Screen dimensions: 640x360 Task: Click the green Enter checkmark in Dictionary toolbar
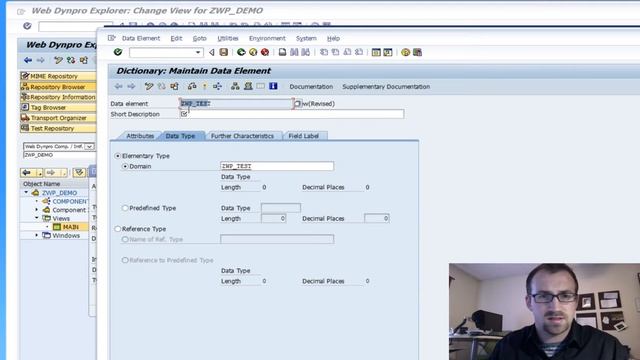click(x=118, y=52)
